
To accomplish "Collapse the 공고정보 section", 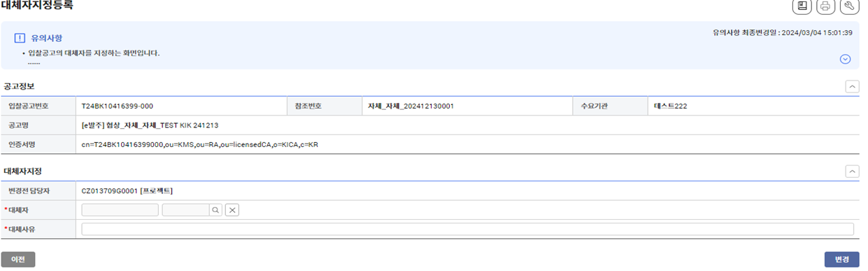I will point(852,87).
